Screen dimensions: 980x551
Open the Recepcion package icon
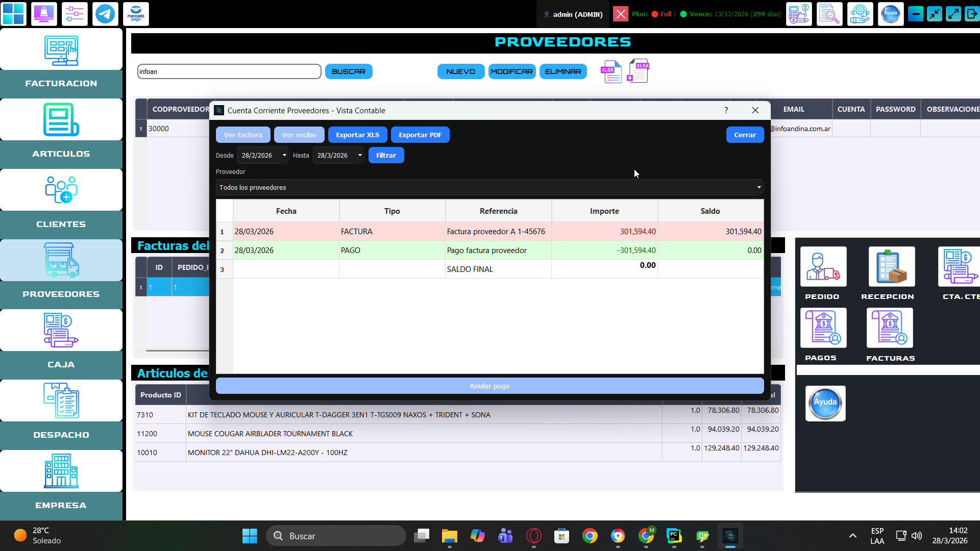point(891,267)
